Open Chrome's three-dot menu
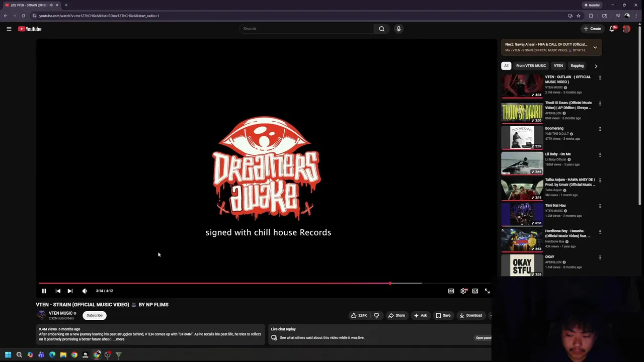644x362 pixels. point(636,16)
